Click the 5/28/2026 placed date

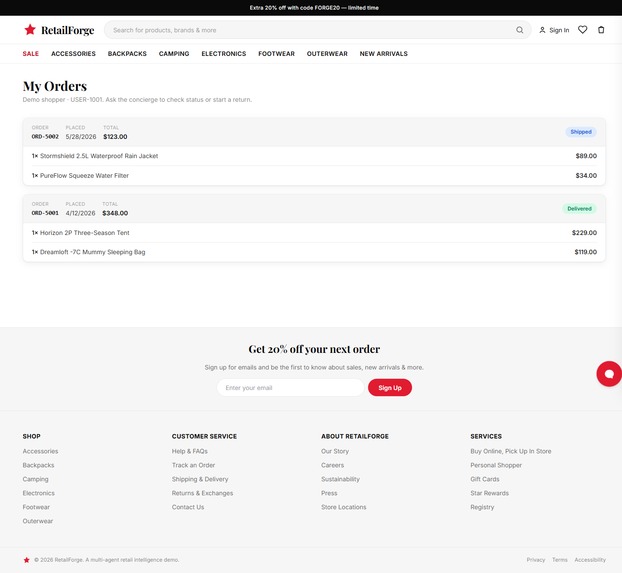[81, 137]
